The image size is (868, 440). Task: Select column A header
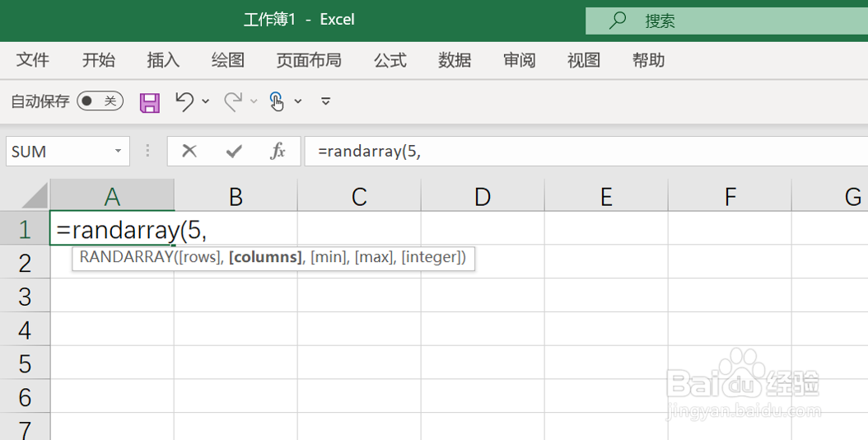(x=112, y=195)
